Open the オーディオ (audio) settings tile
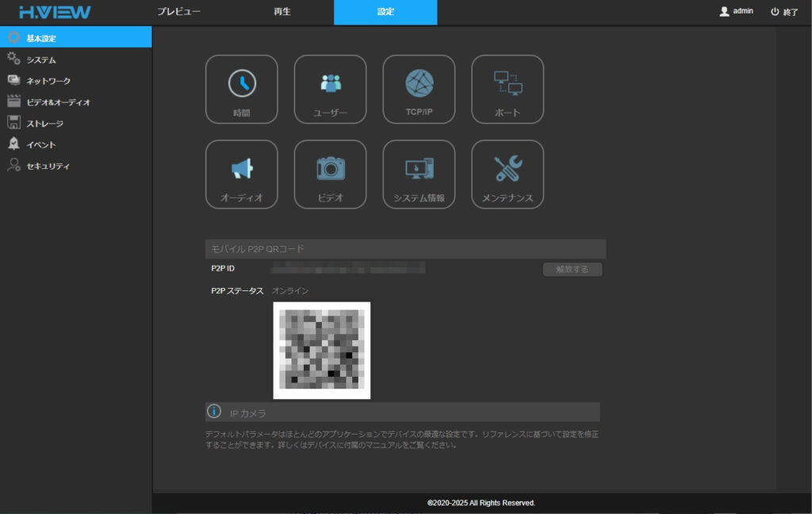 click(x=241, y=174)
